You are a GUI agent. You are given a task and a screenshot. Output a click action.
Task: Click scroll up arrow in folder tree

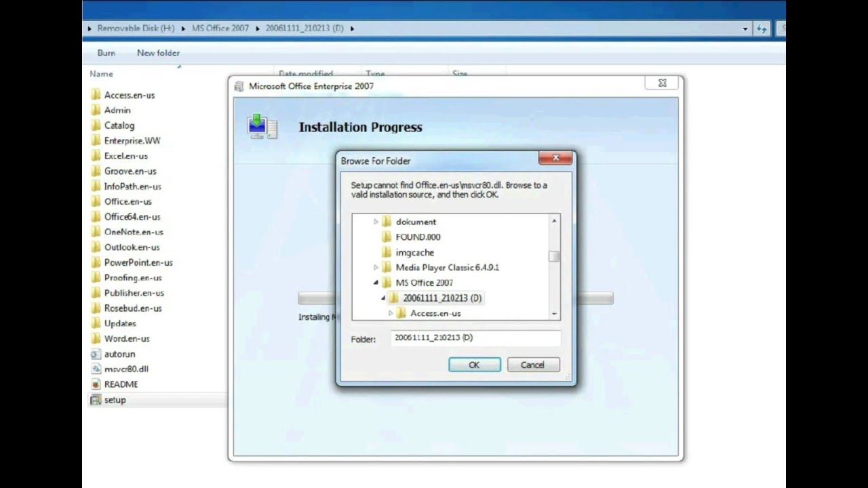click(x=554, y=221)
